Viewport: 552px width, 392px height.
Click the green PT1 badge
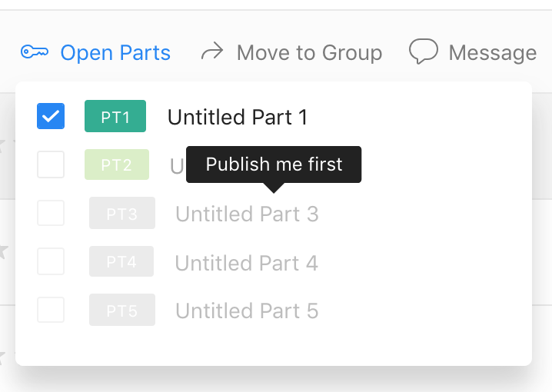[115, 116]
